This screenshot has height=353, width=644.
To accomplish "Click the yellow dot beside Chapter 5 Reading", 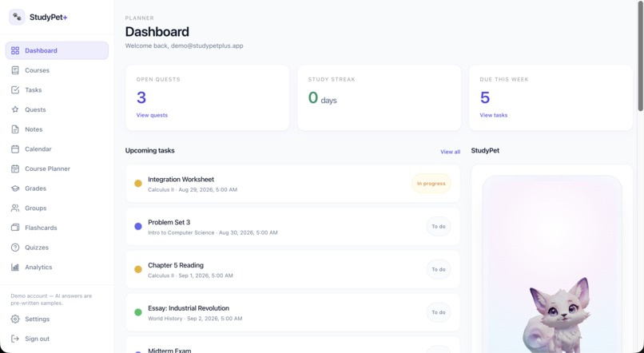I will click(x=138, y=269).
